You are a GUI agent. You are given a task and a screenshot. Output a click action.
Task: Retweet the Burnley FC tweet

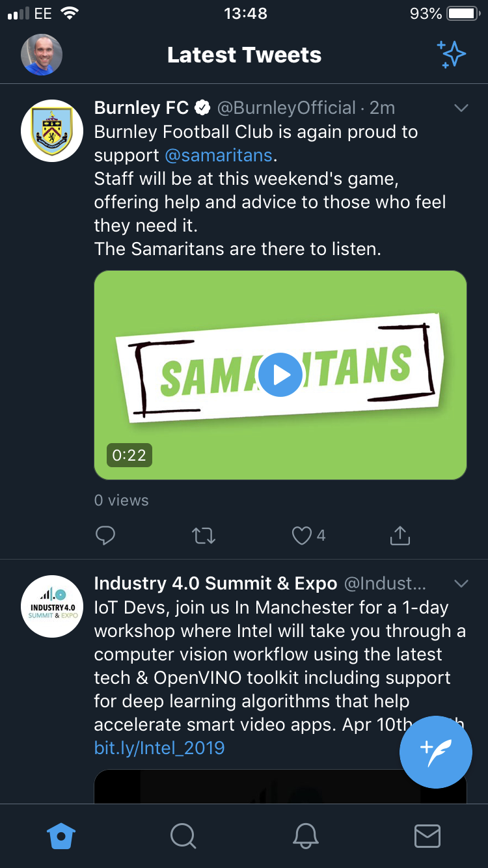tap(204, 536)
